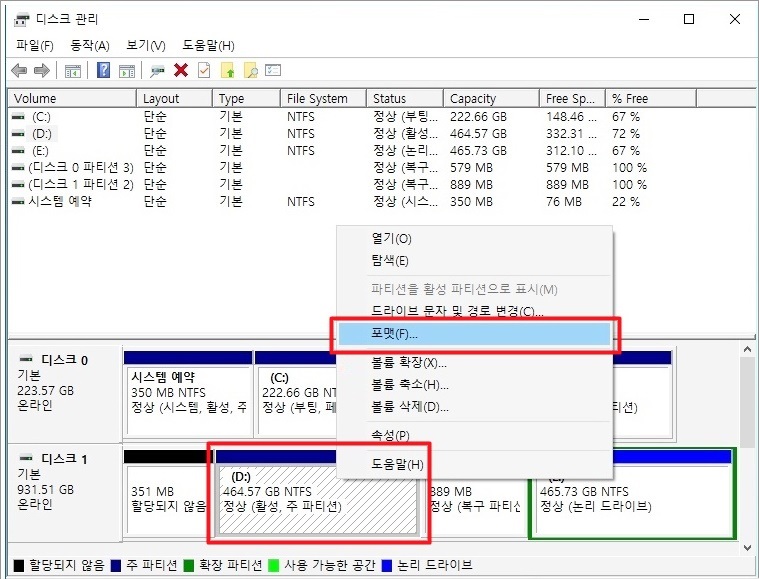Viewport: 759px width, 579px height.
Task: Select 볼륨 삭제(D)... menu entry
Action: click(x=475, y=407)
